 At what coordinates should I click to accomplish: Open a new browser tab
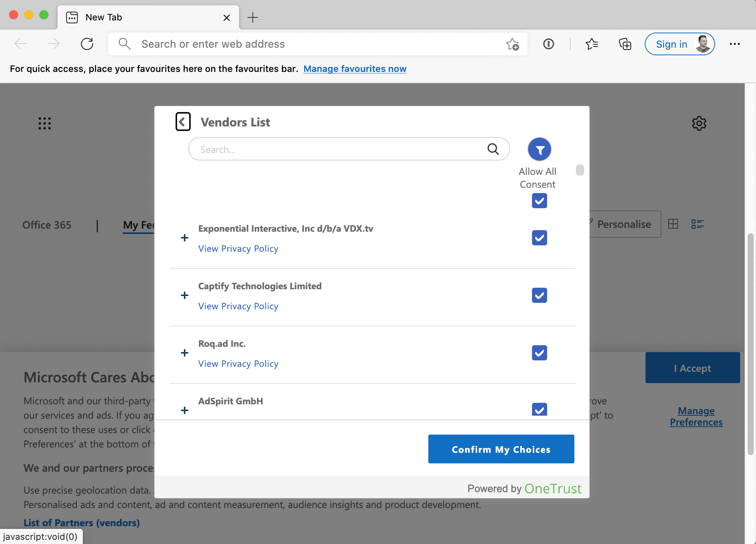(252, 17)
